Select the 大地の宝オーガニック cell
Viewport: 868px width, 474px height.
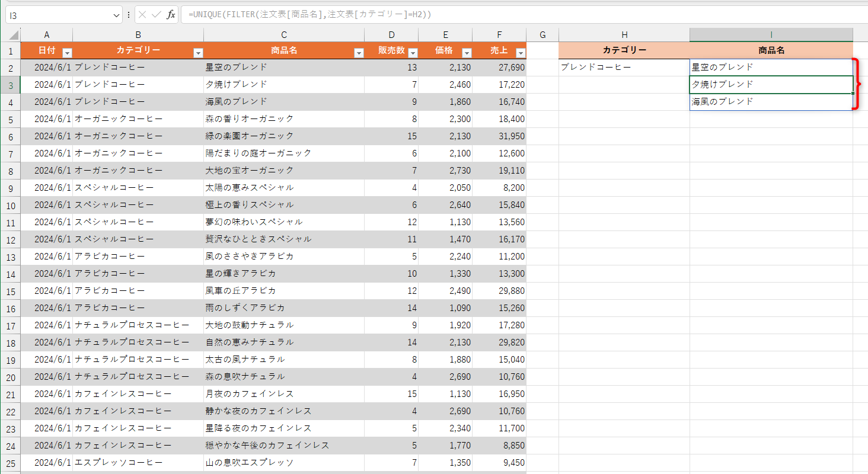tap(284, 171)
